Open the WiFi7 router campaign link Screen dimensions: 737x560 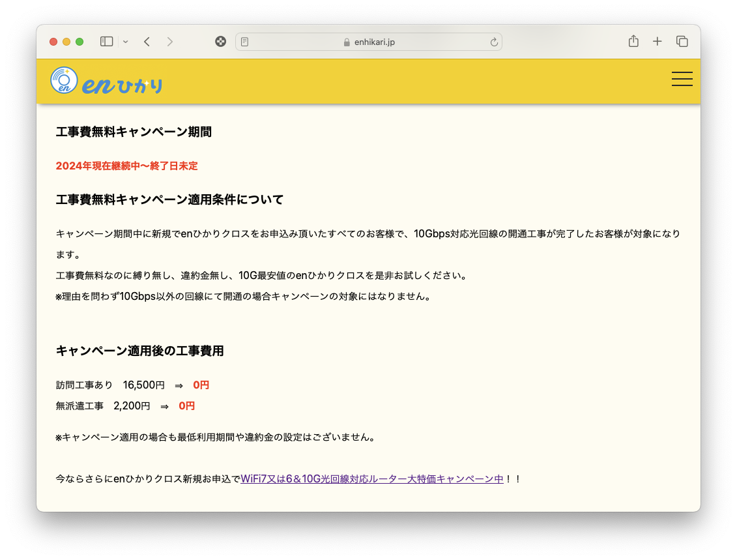(x=372, y=479)
